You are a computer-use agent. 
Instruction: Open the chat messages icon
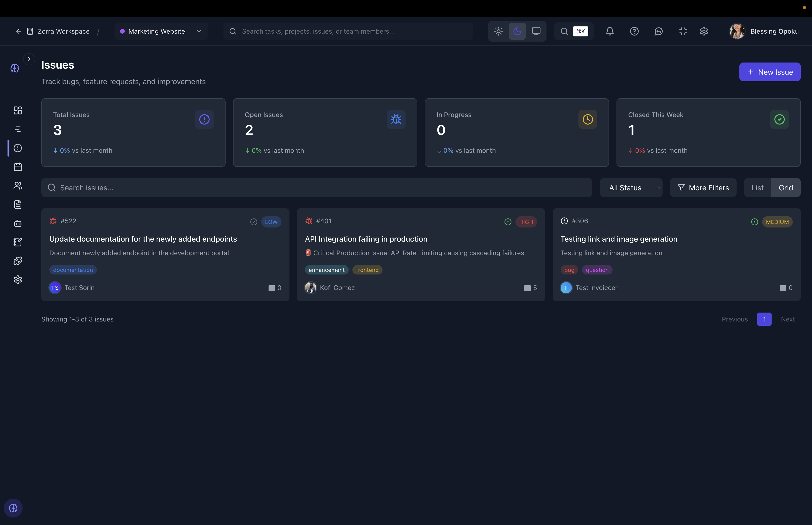658,31
